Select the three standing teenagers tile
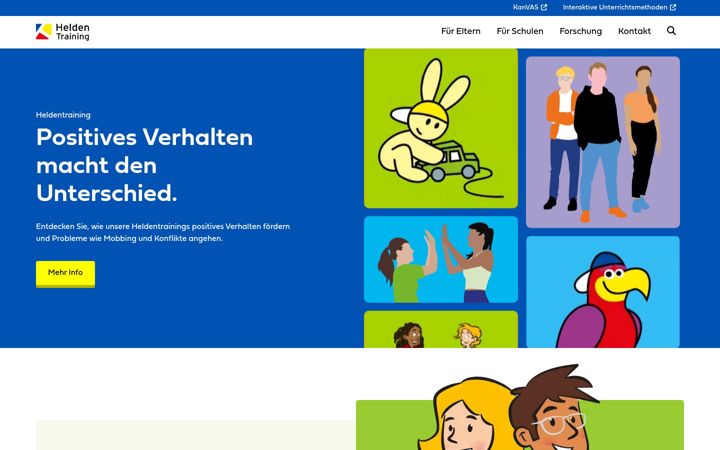 coord(602,142)
